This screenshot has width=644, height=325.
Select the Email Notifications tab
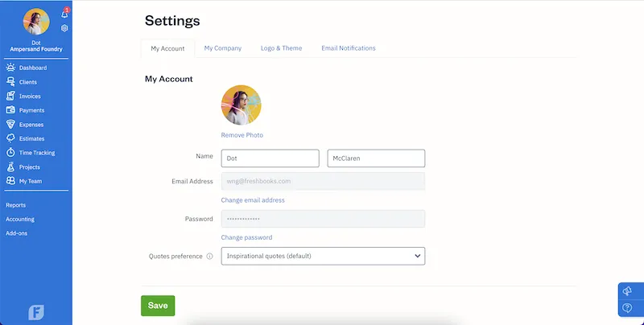[349, 48]
